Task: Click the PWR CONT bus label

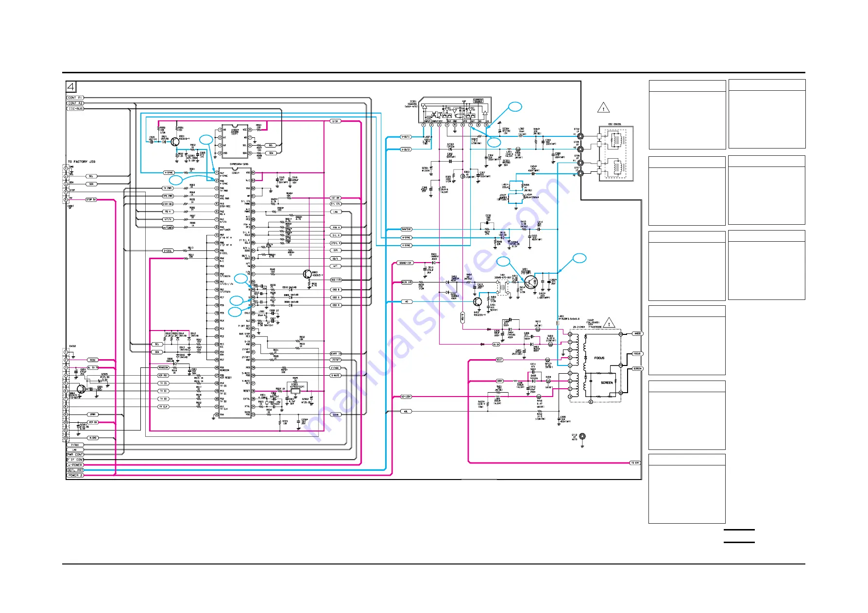Action: [x=75, y=455]
